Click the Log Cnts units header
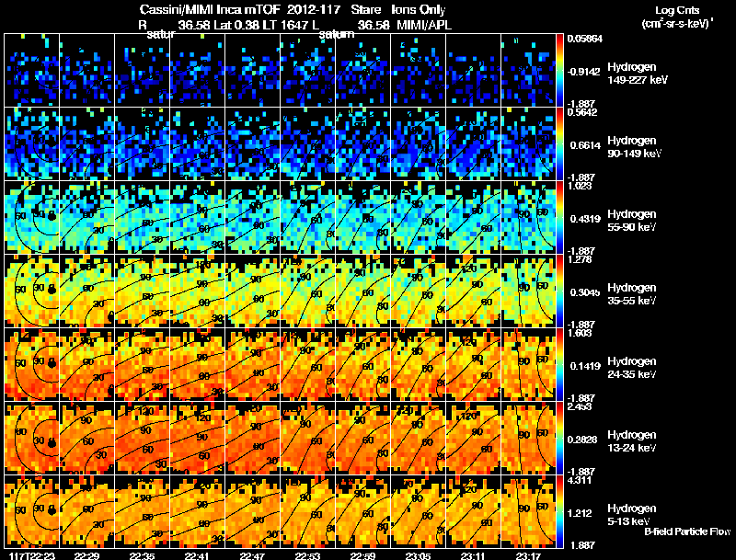The height and width of the screenshot is (560, 736). pyautogui.click(x=677, y=17)
